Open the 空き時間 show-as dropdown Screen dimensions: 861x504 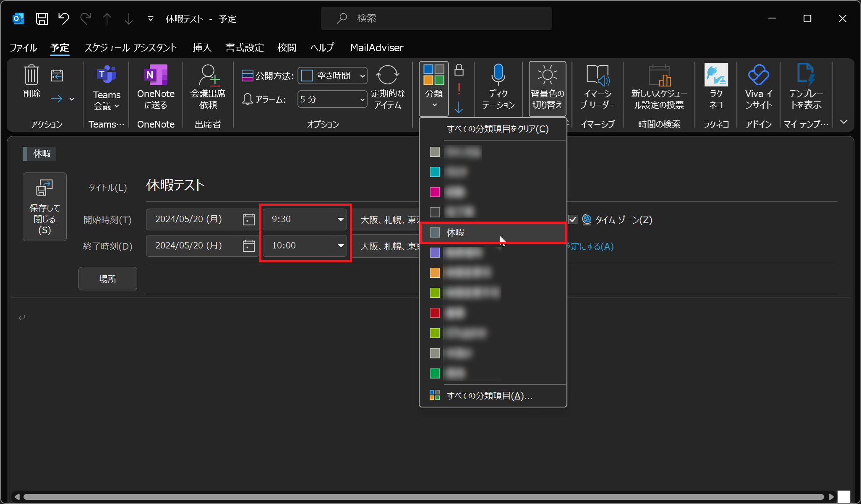point(362,76)
